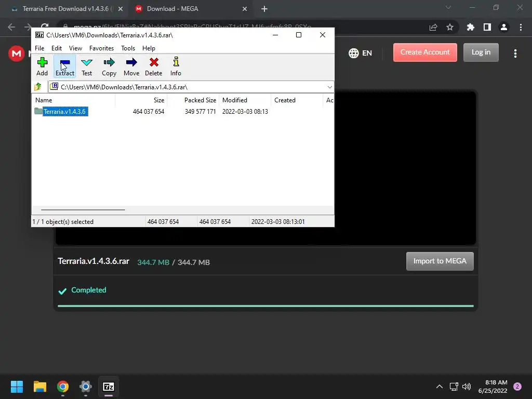The image size is (532, 399).
Task: Click the network tray icon
Action: point(454,387)
